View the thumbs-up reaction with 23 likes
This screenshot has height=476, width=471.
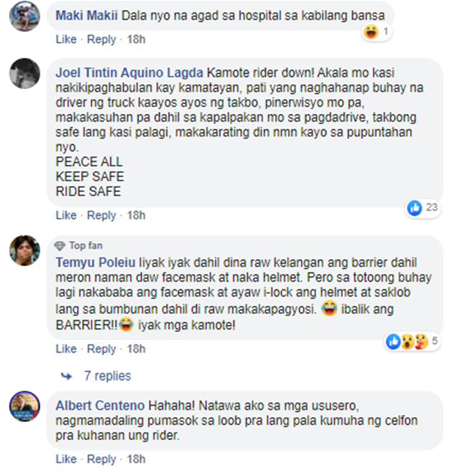[414, 208]
